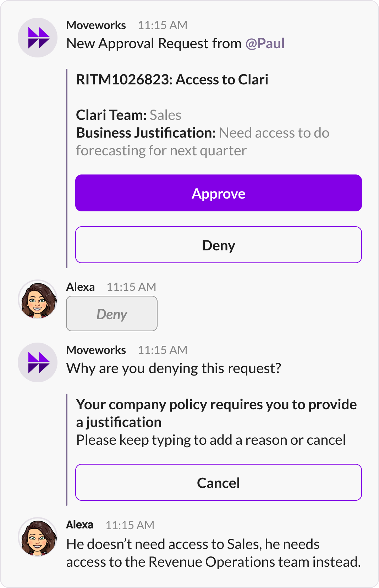
Task: Open Alexa's avatar next to Deny reply
Action: (x=38, y=299)
